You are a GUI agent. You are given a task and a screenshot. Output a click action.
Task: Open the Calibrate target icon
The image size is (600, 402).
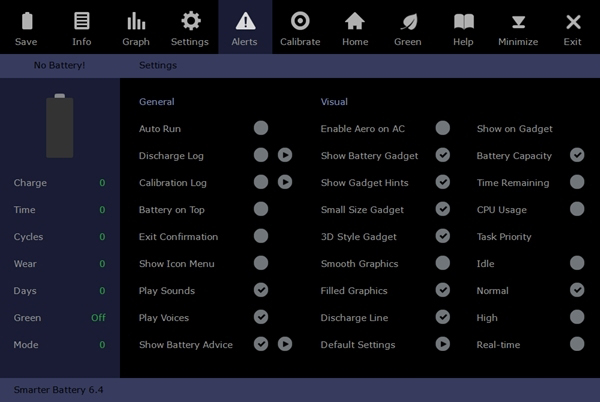tap(300, 22)
